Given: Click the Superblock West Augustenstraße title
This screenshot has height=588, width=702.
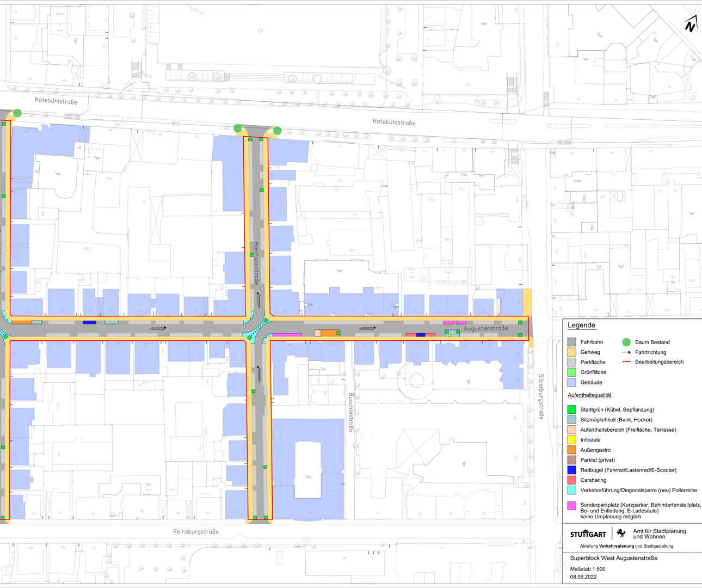Looking at the screenshot, I should [613, 558].
